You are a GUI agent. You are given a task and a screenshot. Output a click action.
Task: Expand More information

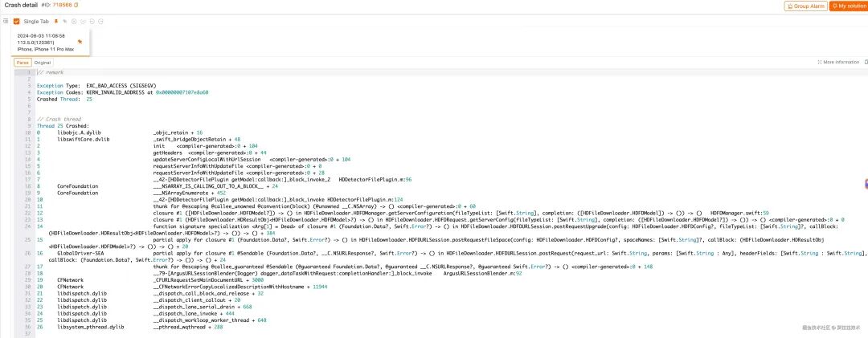point(838,63)
